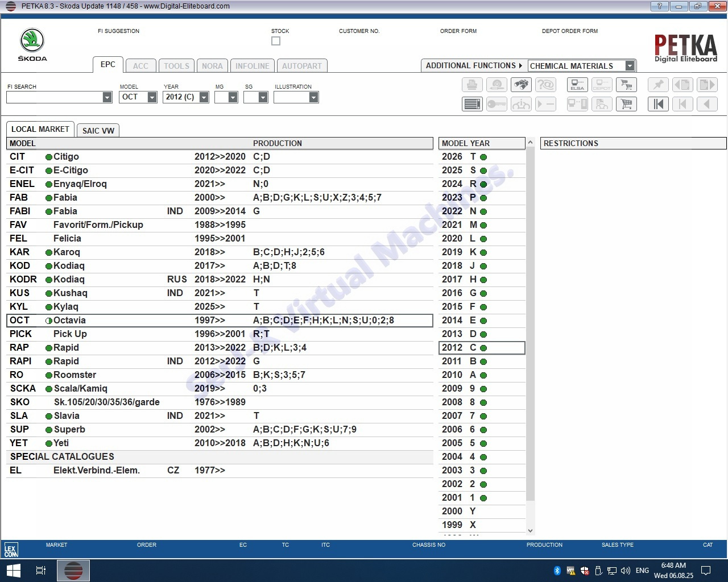Select the EPC tab
This screenshot has width=728, height=582.
click(x=107, y=65)
